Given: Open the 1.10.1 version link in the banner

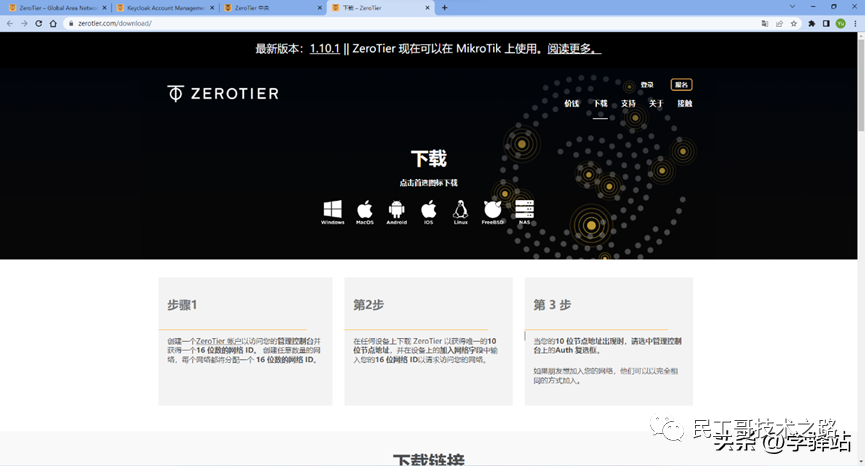Looking at the screenshot, I should pos(324,49).
